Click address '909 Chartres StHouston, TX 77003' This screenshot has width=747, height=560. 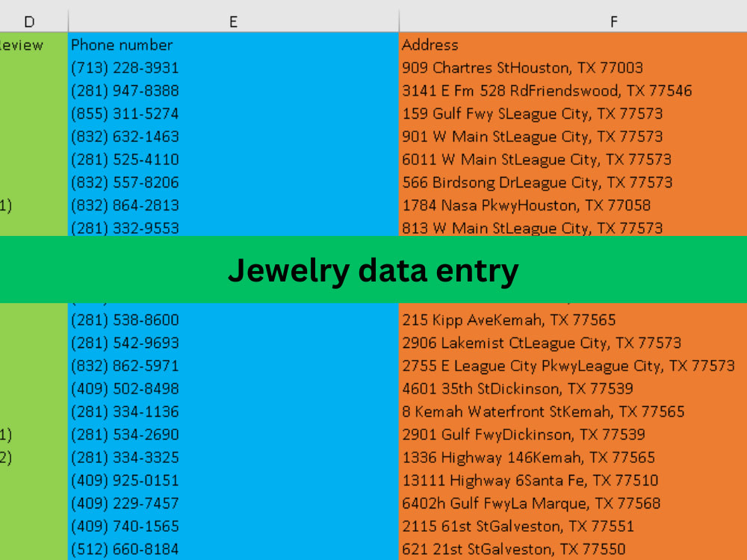[x=522, y=68]
